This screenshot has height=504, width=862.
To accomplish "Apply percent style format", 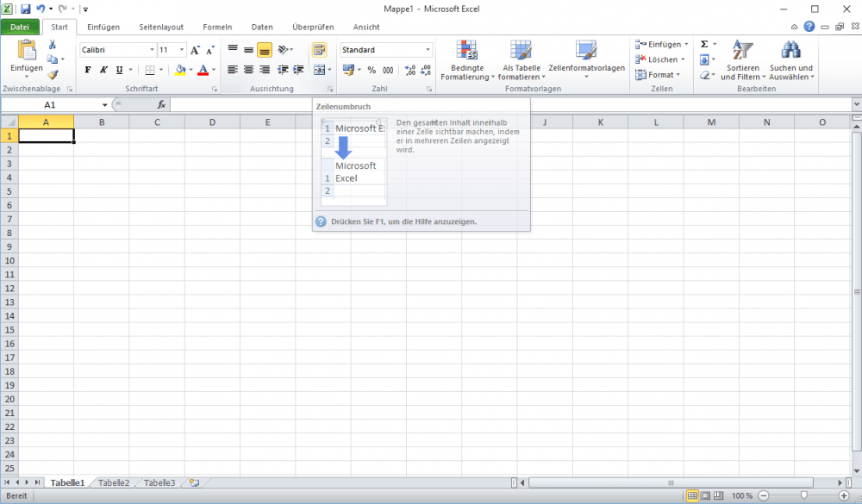I will (372, 70).
